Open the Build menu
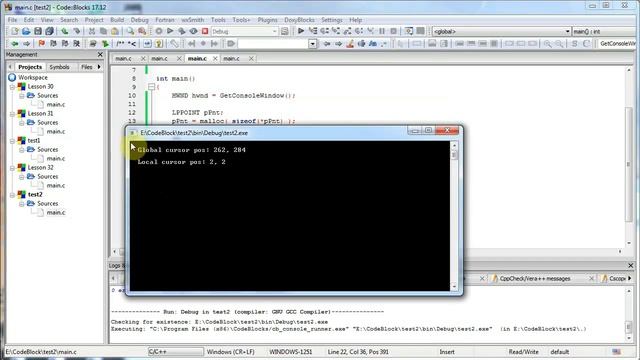The image size is (640, 360). pyautogui.click(x=117, y=20)
